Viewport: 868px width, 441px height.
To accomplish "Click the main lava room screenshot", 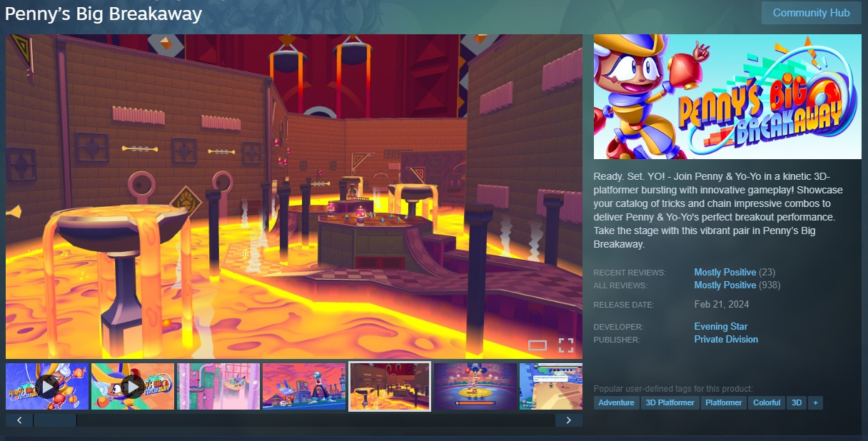I will tap(294, 196).
